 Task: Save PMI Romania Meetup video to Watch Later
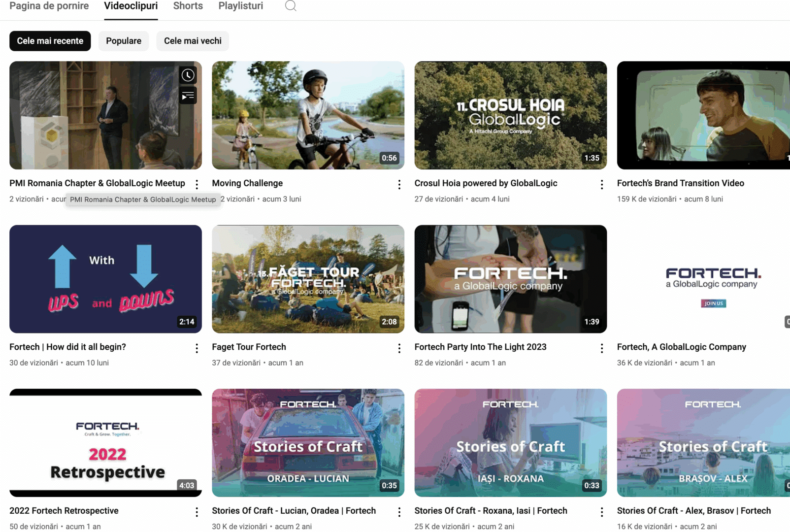pyautogui.click(x=188, y=75)
